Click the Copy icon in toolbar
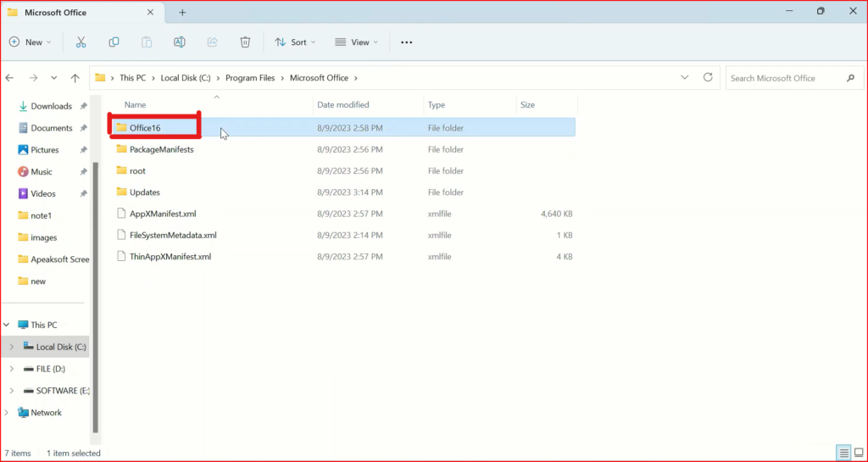 (x=114, y=42)
